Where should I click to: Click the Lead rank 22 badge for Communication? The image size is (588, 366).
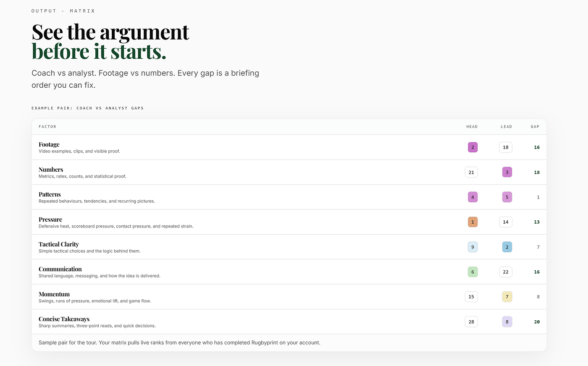click(506, 272)
